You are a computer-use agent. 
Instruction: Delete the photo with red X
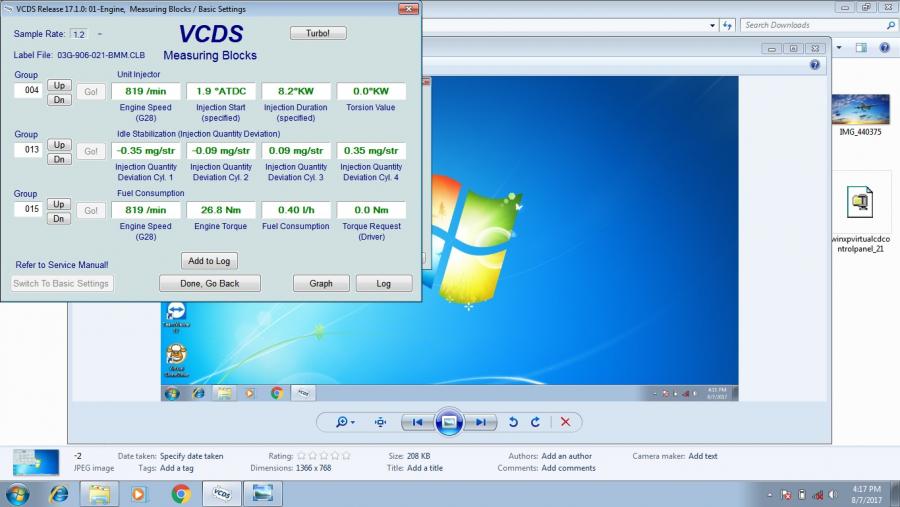click(565, 422)
